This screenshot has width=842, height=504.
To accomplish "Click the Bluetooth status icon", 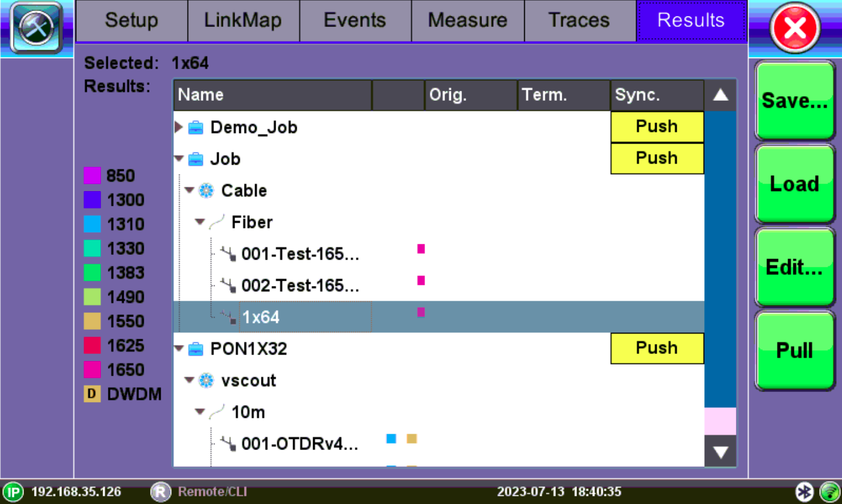I will (804, 492).
